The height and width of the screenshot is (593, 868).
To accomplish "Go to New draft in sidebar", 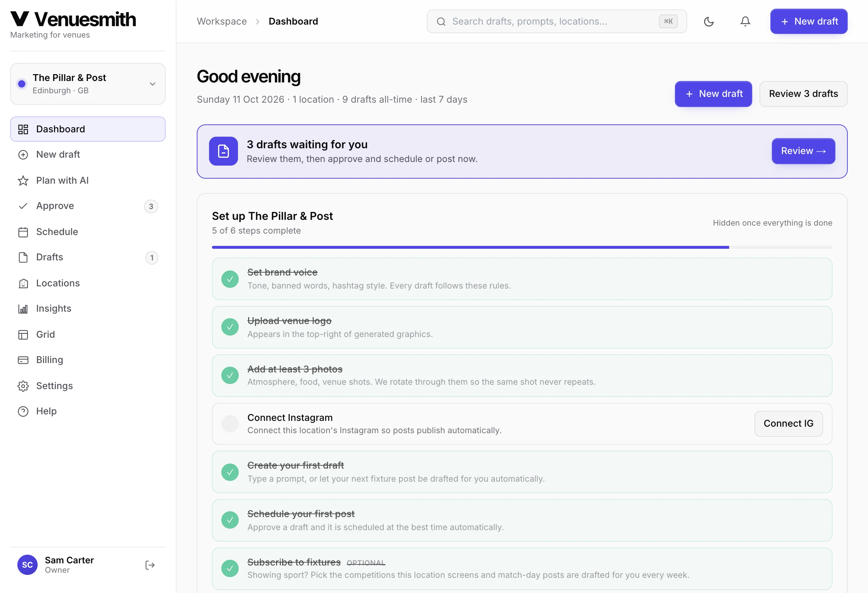I will pyautogui.click(x=88, y=155).
